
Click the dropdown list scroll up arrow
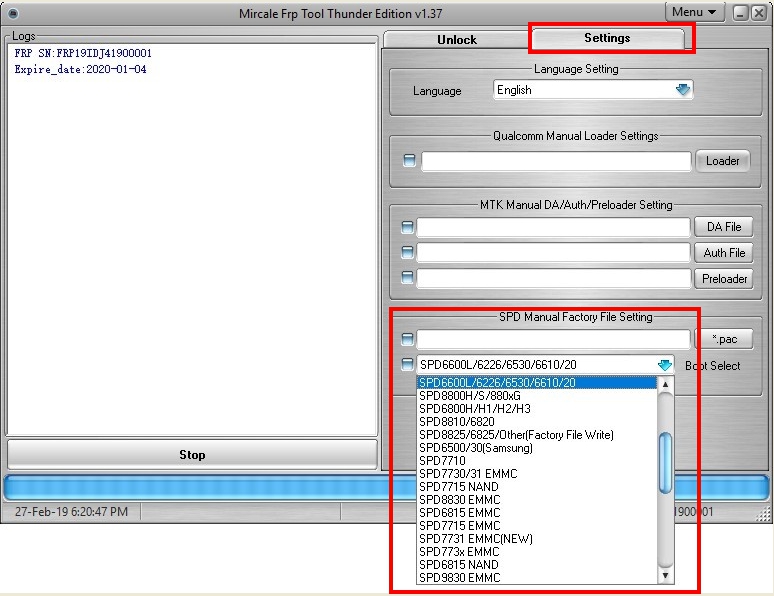pyautogui.click(x=665, y=384)
